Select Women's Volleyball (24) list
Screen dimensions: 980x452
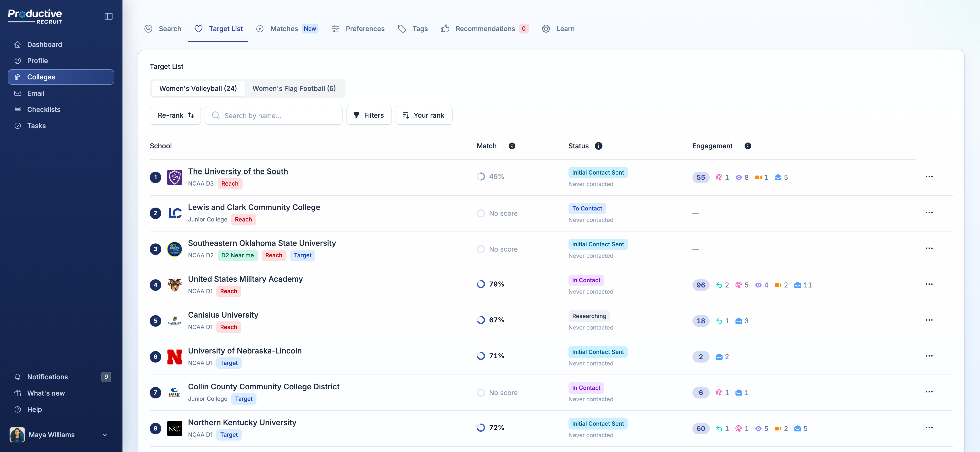pos(198,88)
